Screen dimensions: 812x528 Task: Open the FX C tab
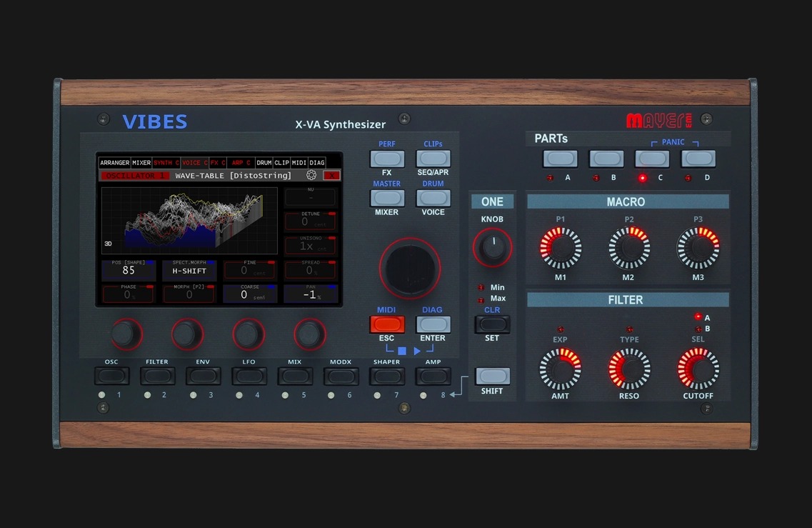[218, 163]
